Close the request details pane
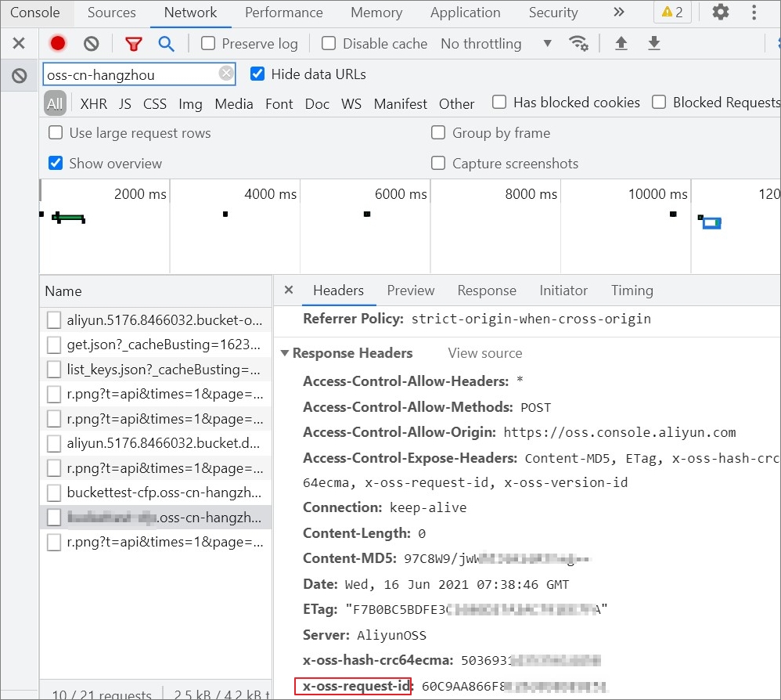 tap(289, 290)
